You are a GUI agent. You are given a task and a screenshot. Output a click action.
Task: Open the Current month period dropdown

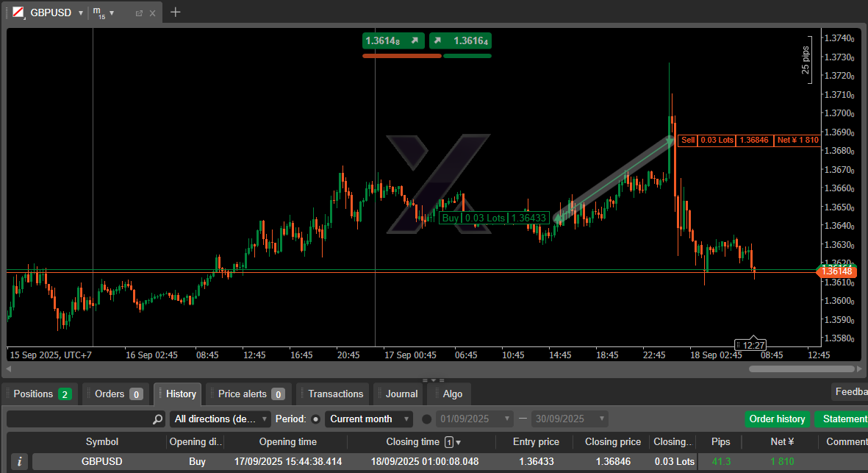pos(368,419)
